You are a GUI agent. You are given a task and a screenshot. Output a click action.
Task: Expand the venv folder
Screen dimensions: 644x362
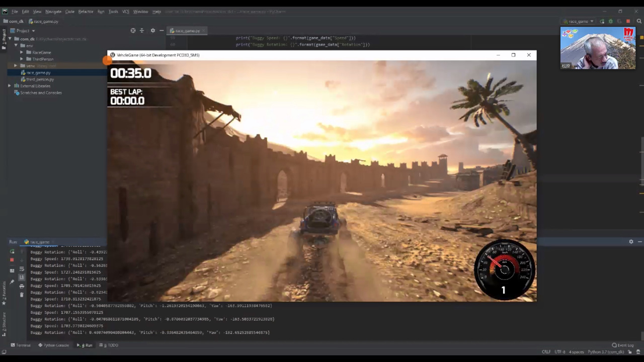[16, 66]
